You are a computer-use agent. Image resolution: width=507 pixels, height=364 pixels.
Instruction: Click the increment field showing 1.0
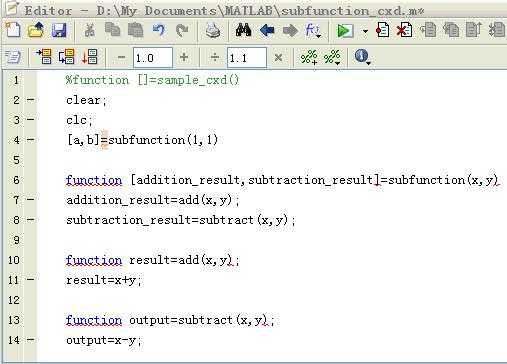(x=153, y=58)
